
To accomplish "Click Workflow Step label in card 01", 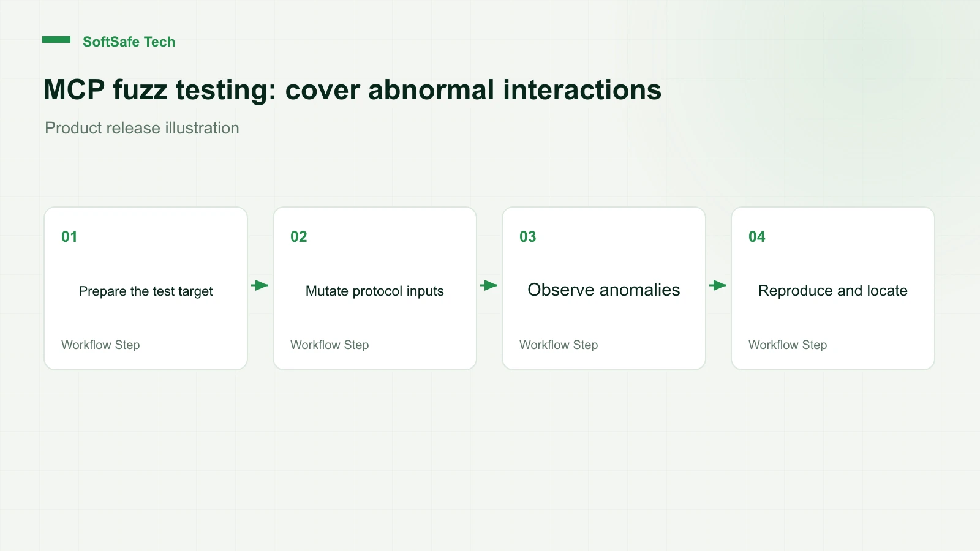I will [x=100, y=345].
